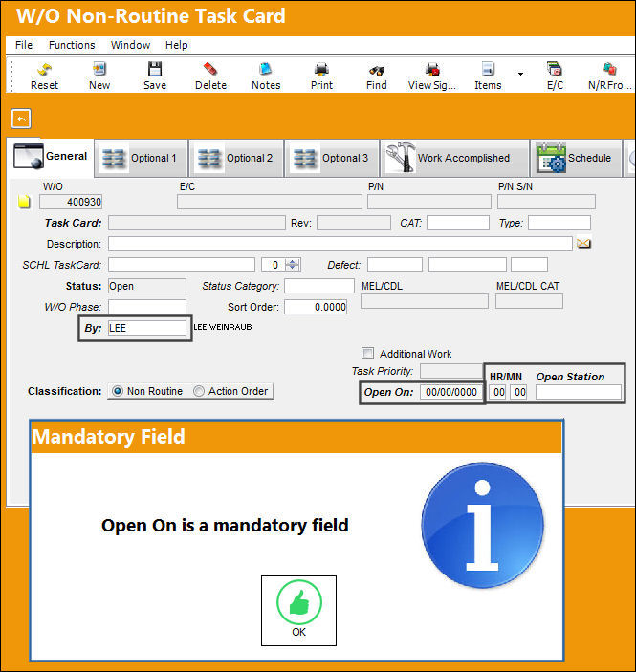The width and height of the screenshot is (636, 672).
Task: Expand the toolbar overflow arrow after Items
Action: pyautogui.click(x=520, y=74)
